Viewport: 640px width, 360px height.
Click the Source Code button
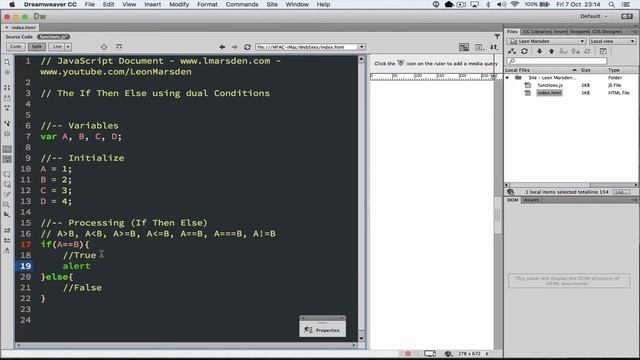coord(19,37)
